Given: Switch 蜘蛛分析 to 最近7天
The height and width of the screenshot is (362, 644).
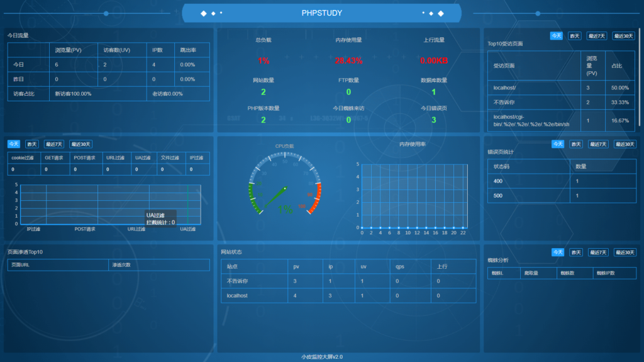Looking at the screenshot, I should [x=598, y=252].
